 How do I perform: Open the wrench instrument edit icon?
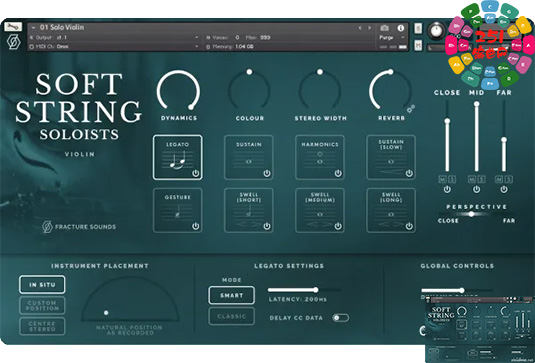pyautogui.click(x=13, y=27)
